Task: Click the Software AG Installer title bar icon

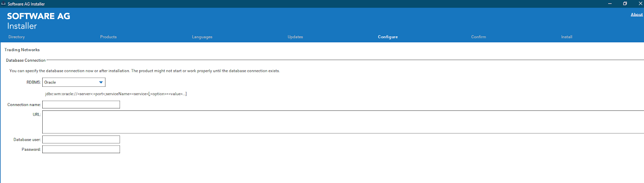Action: tap(4, 4)
